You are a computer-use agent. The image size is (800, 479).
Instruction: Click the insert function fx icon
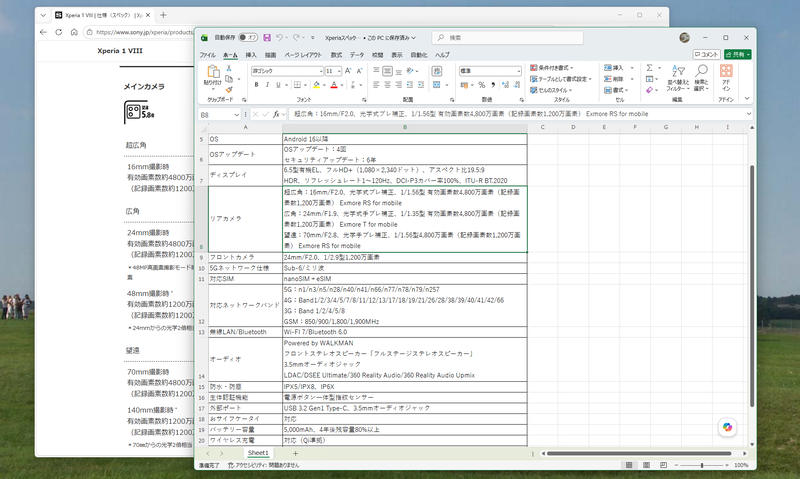(x=276, y=114)
